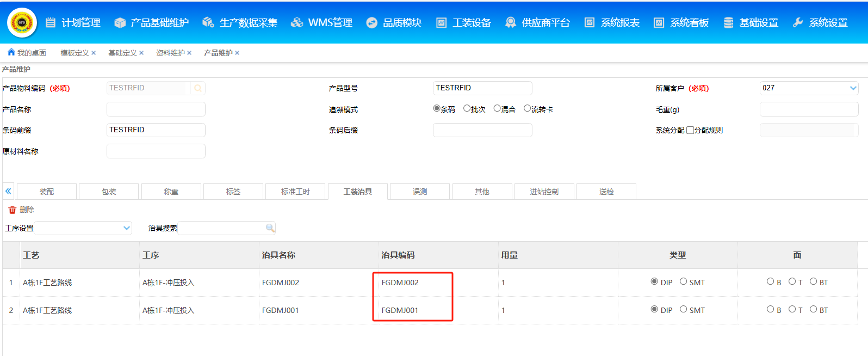Viewport: 868px width, 356px height.
Task: Click the search icon in 产品物料编码 field
Action: [198, 88]
